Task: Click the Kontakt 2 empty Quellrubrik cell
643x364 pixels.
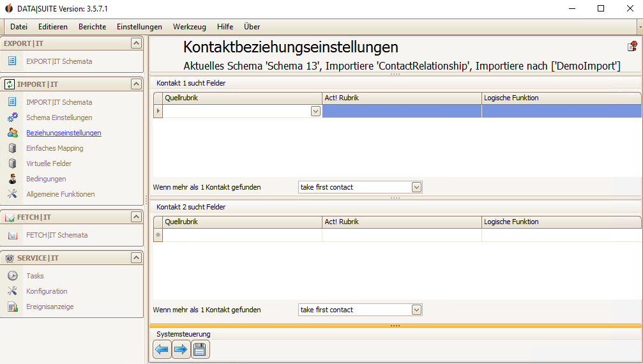Action: pos(243,235)
